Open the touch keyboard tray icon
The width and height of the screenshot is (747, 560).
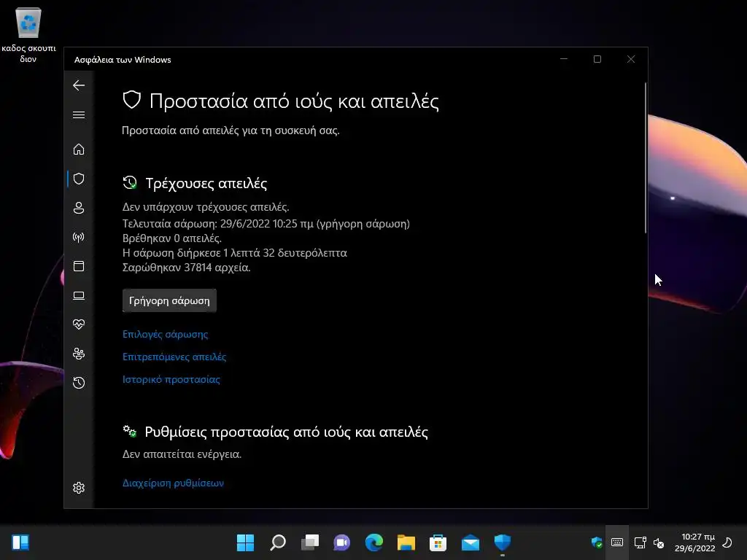[x=617, y=542]
